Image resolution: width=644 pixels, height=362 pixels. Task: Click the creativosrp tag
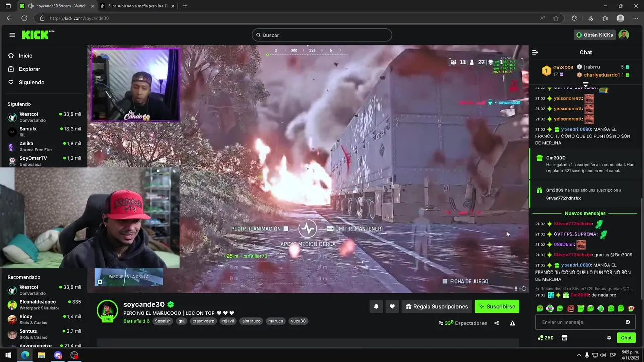(x=203, y=321)
